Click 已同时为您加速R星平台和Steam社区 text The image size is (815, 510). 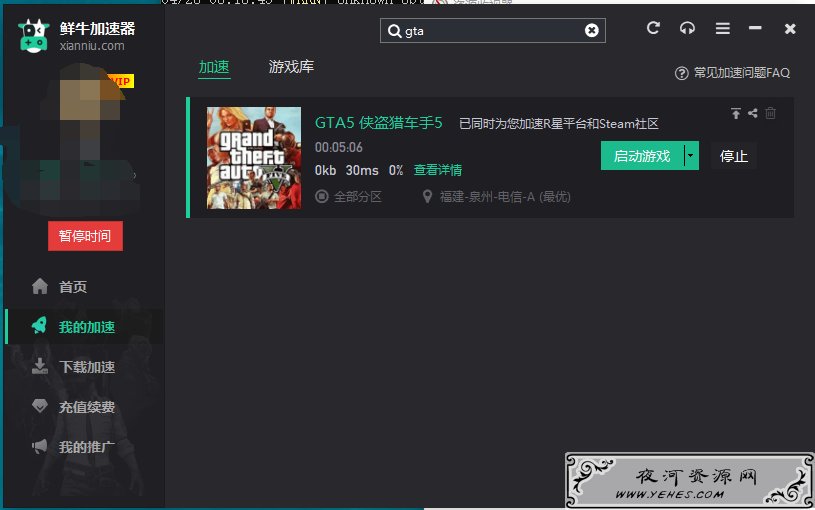[x=559, y=124]
